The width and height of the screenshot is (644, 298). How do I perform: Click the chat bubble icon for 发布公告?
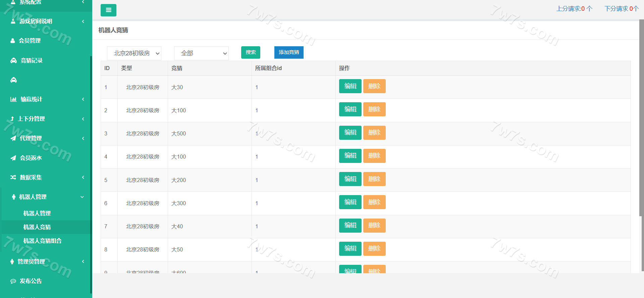13,281
